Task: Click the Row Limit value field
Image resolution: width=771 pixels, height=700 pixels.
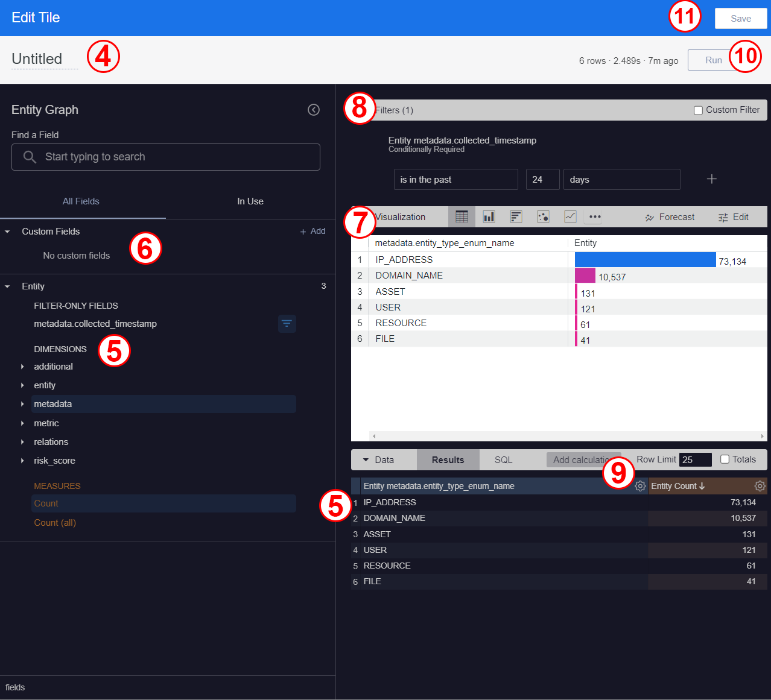Action: click(694, 459)
